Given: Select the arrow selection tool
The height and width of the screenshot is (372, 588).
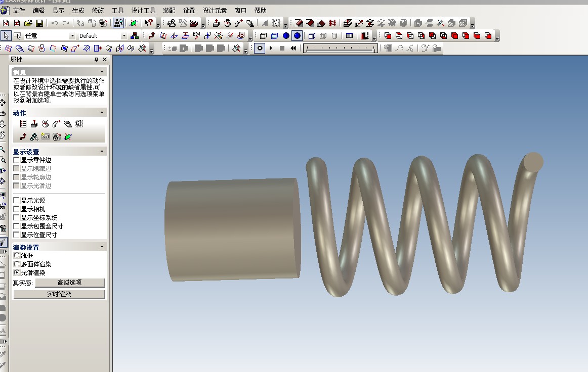Looking at the screenshot, I should 6,36.
